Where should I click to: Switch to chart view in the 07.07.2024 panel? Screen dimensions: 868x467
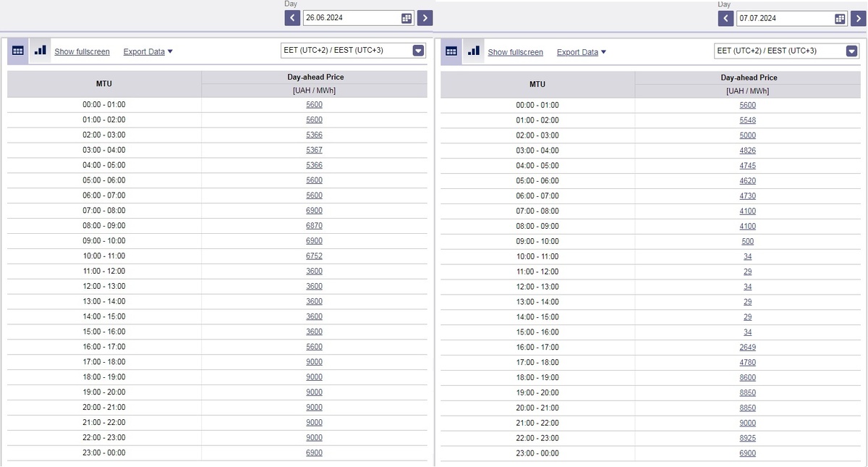coord(474,51)
